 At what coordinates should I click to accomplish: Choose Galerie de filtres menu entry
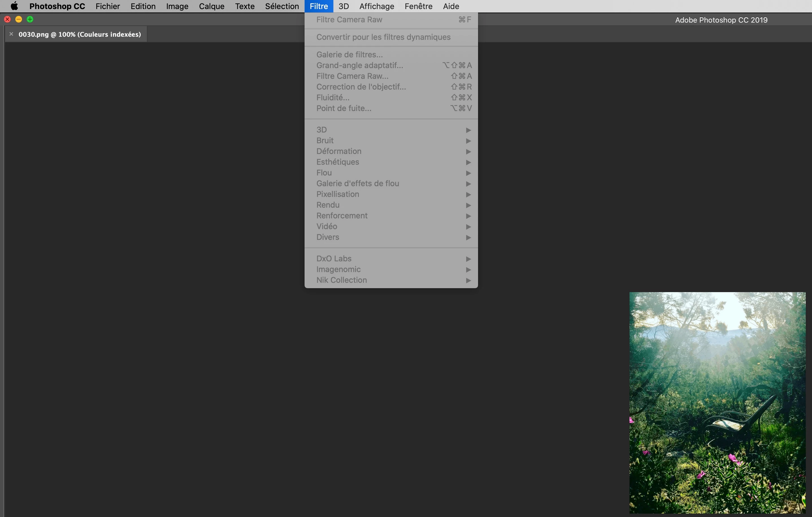click(x=349, y=54)
